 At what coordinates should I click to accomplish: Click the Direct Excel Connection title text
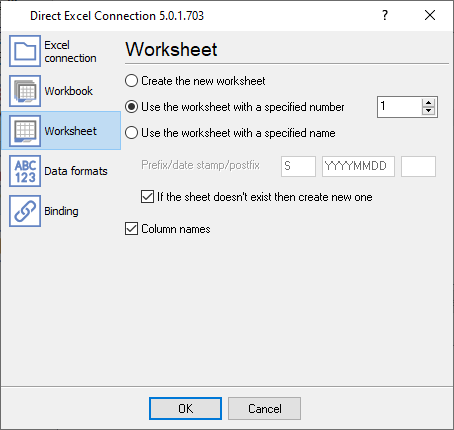[x=117, y=16]
